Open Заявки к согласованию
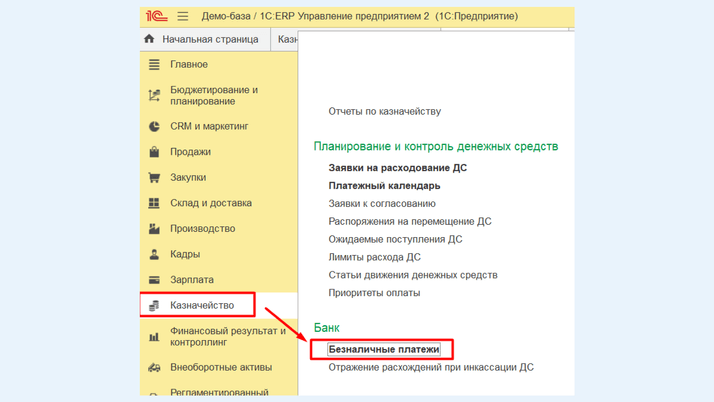 [x=382, y=204]
